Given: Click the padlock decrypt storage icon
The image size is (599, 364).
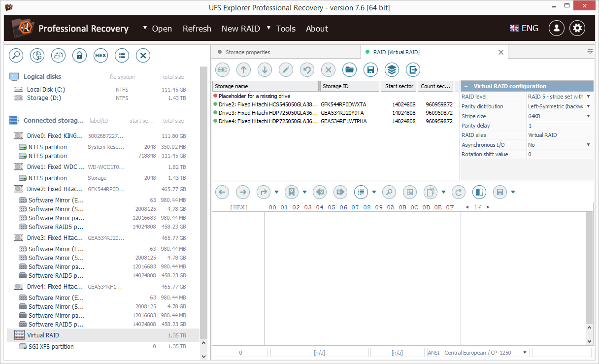Looking at the screenshot, I should 79,56.
